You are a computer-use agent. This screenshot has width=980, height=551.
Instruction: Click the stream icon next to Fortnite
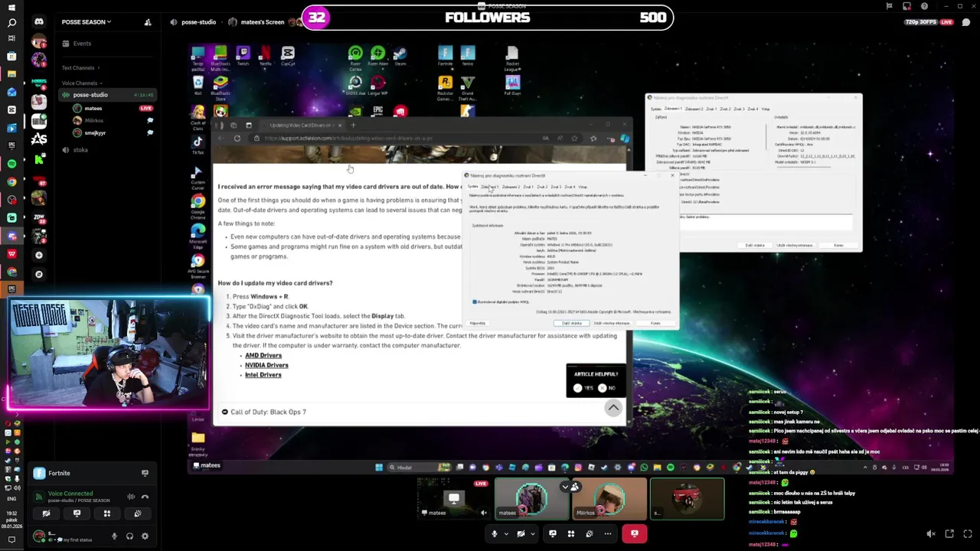145,473
